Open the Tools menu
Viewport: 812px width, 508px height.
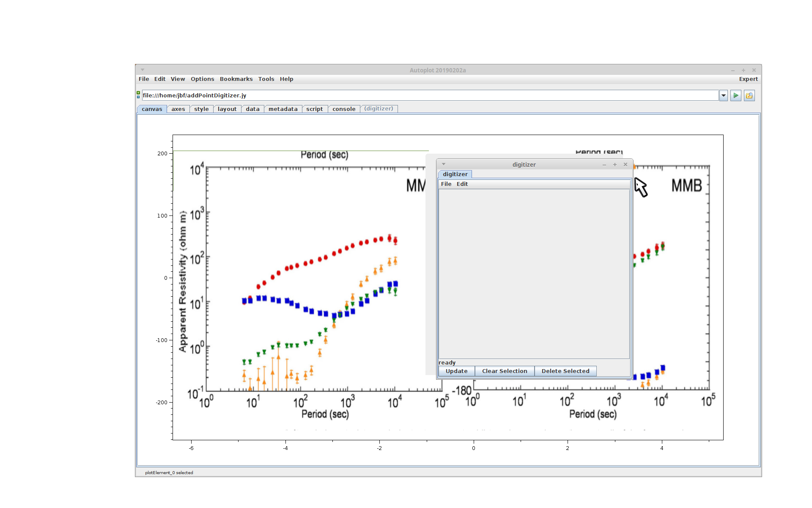(266, 79)
